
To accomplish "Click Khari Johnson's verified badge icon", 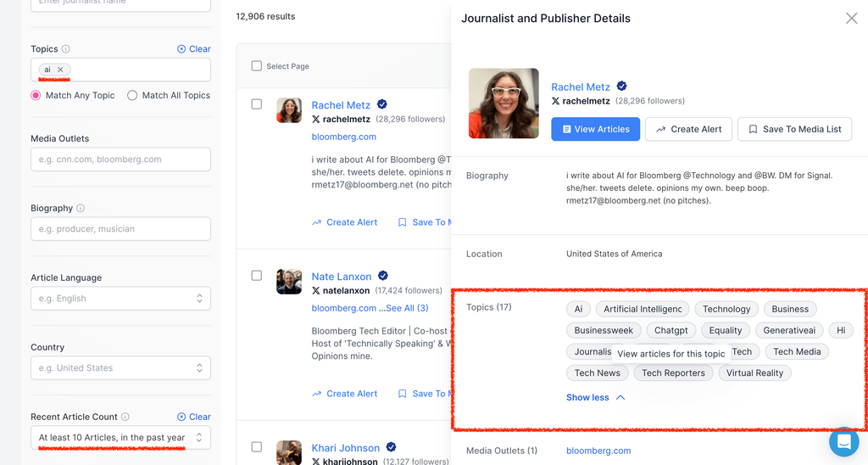I will click(x=392, y=447).
